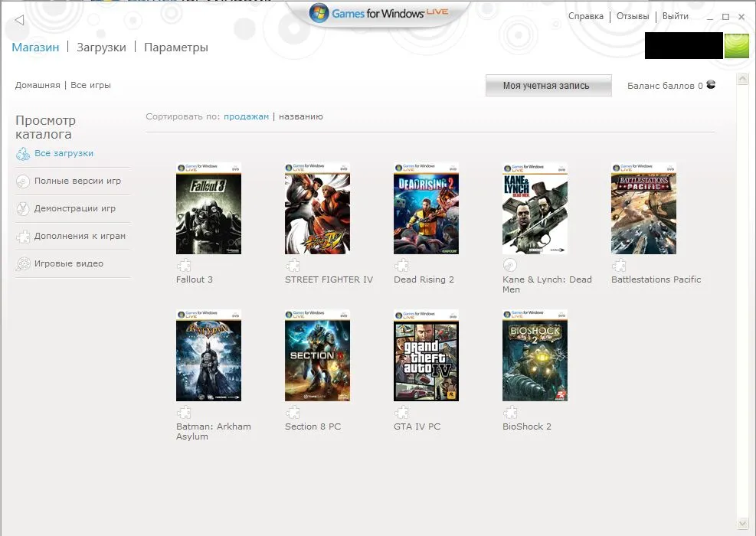Sort the catalog by продажам

coord(247,116)
